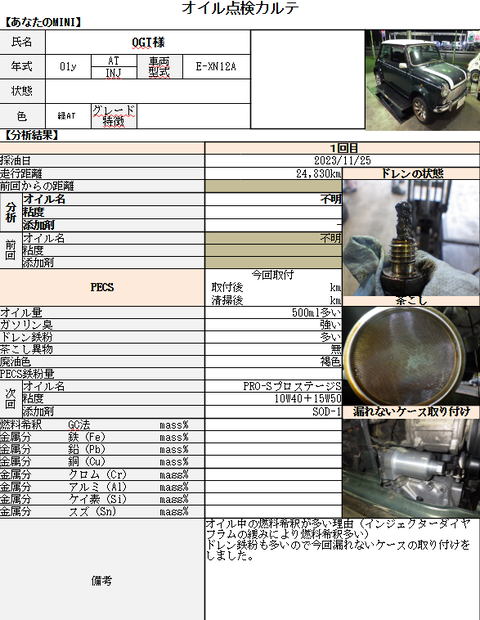This screenshot has height=620, width=480.
Task: Click the PECS鉄粉量 row label
Action: pyautogui.click(x=102, y=374)
